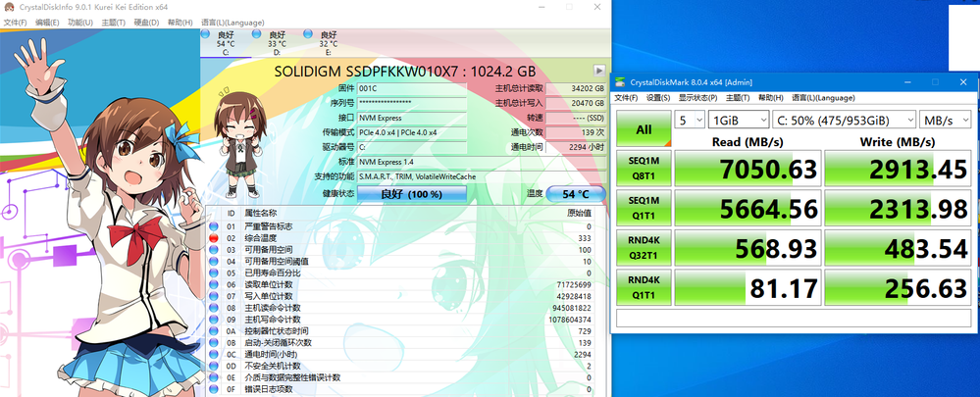
Task: Select the E: drive status orb
Action: point(308,35)
